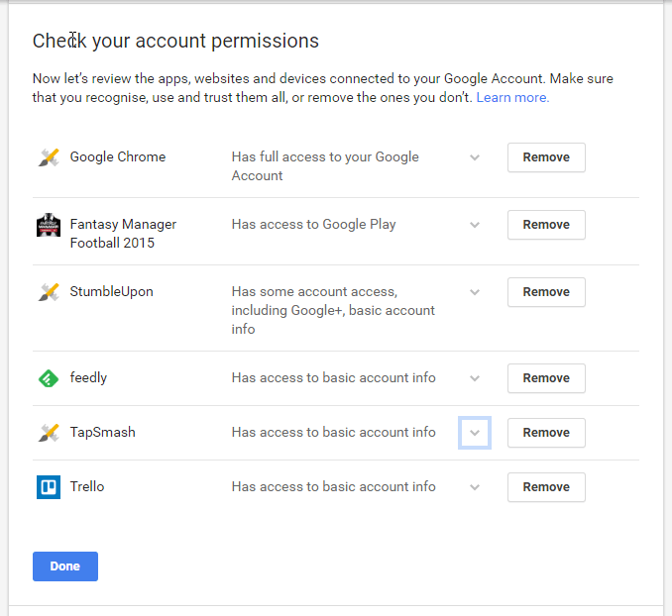Remove feedly account access
The image size is (672, 616).
(x=546, y=378)
